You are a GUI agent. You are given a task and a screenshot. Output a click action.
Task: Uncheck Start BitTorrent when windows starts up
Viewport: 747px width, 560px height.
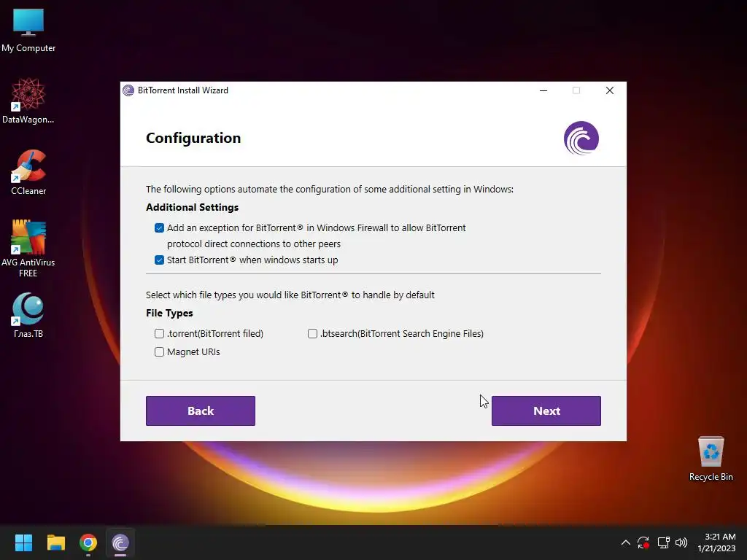(x=159, y=260)
